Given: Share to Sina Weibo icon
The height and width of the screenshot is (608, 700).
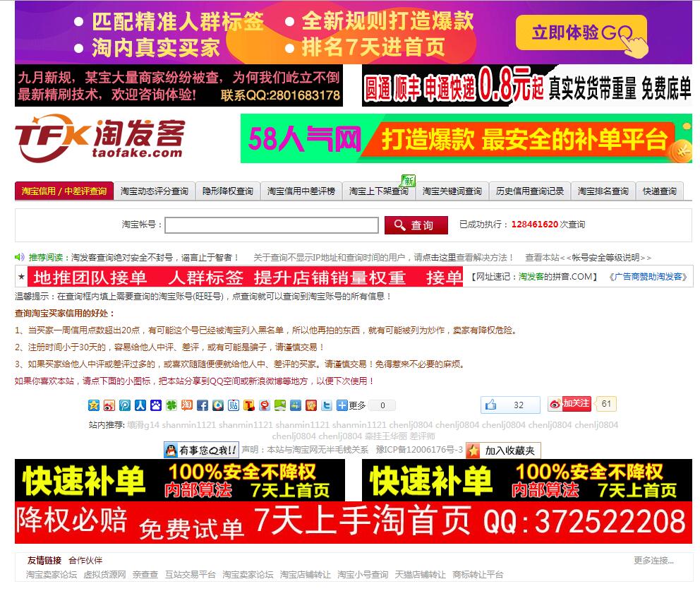Looking at the screenshot, I should tap(109, 405).
